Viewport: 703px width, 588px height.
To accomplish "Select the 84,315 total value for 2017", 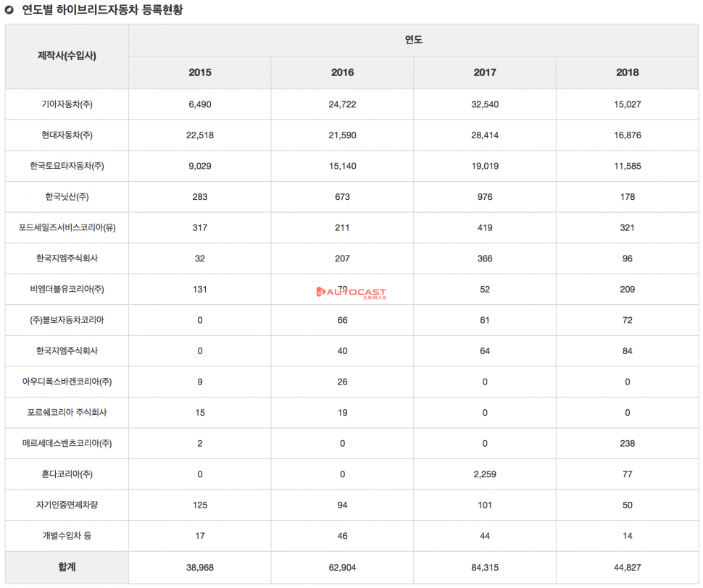I will [x=485, y=568].
